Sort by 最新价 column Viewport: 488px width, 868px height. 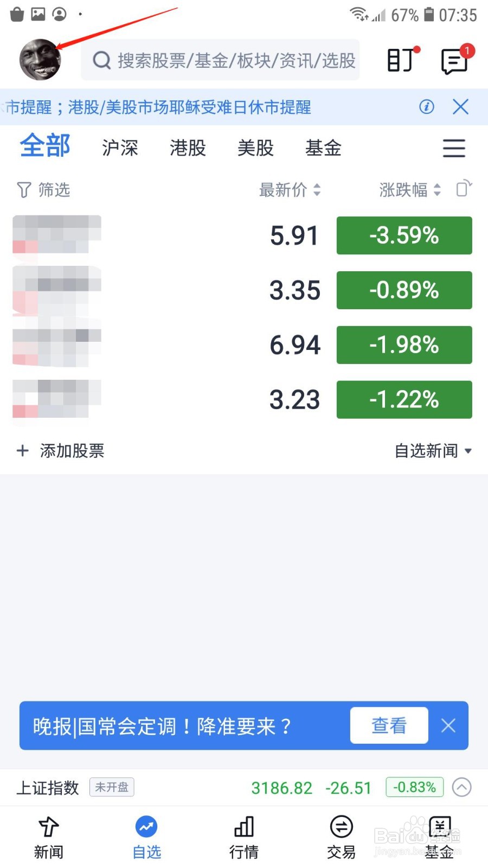[x=290, y=190]
